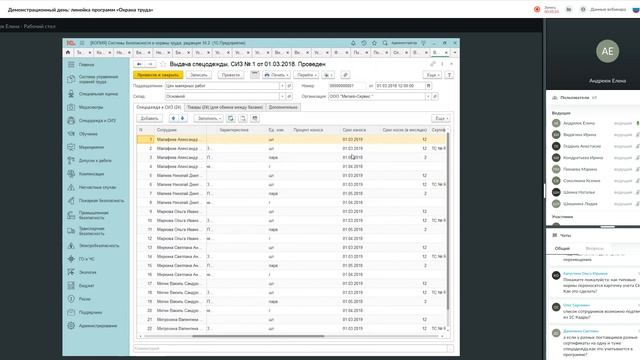640x360 pixels.
Task: Open the Перейти dropdown menu
Action: pos(306,75)
